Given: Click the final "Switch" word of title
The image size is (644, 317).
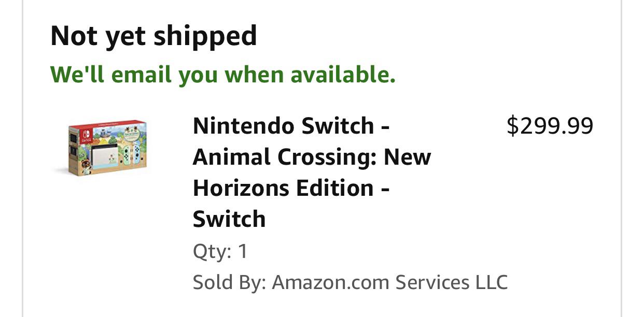Looking at the screenshot, I should [x=229, y=219].
